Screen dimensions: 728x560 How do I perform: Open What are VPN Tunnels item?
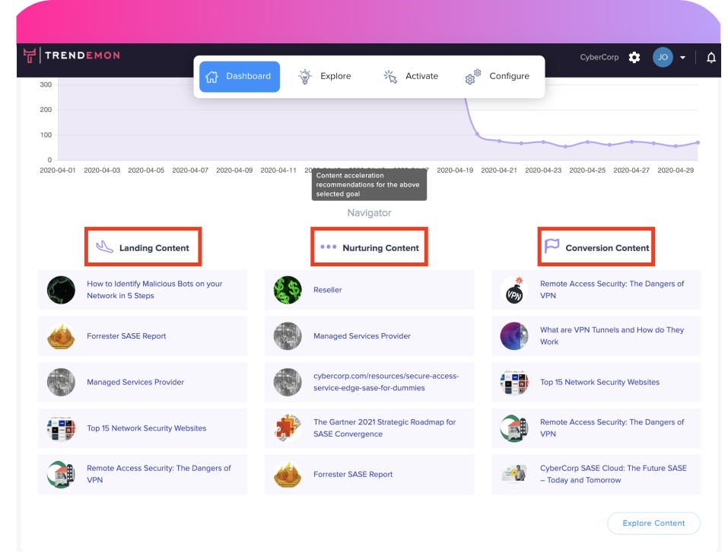click(612, 336)
